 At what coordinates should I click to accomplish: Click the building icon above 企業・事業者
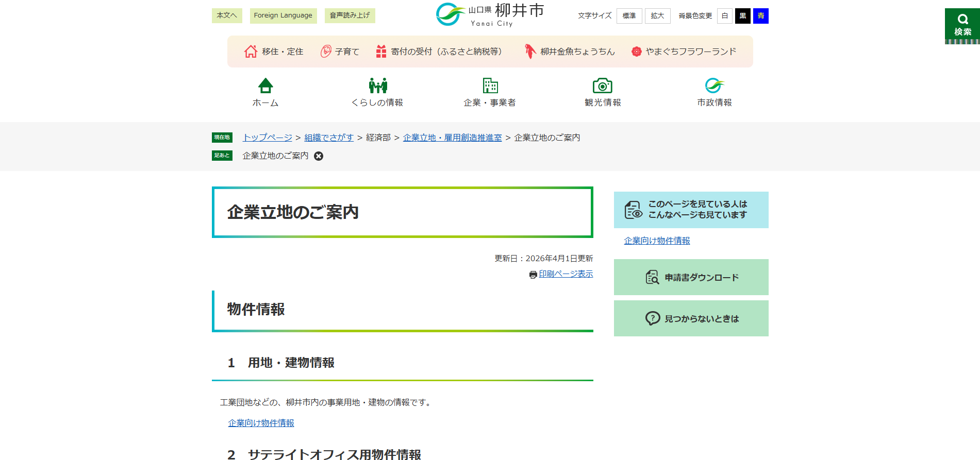pos(490,86)
